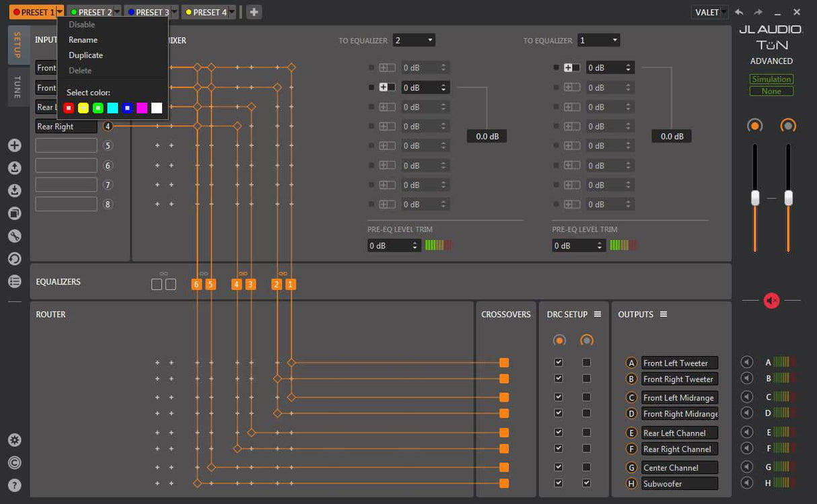
Task: Expand the VALET dropdown
Action: (x=709, y=12)
